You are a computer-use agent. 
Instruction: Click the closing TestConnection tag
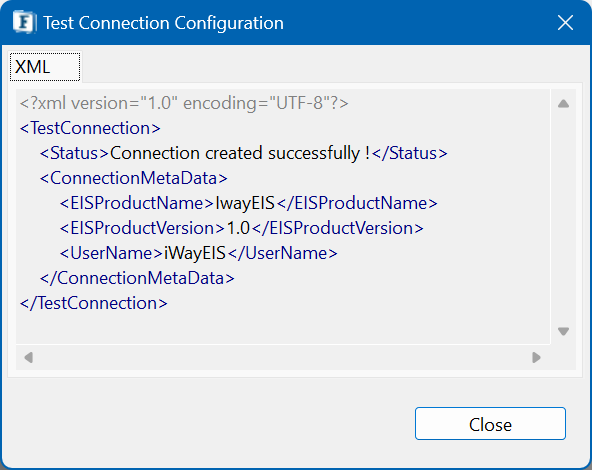tap(93, 303)
